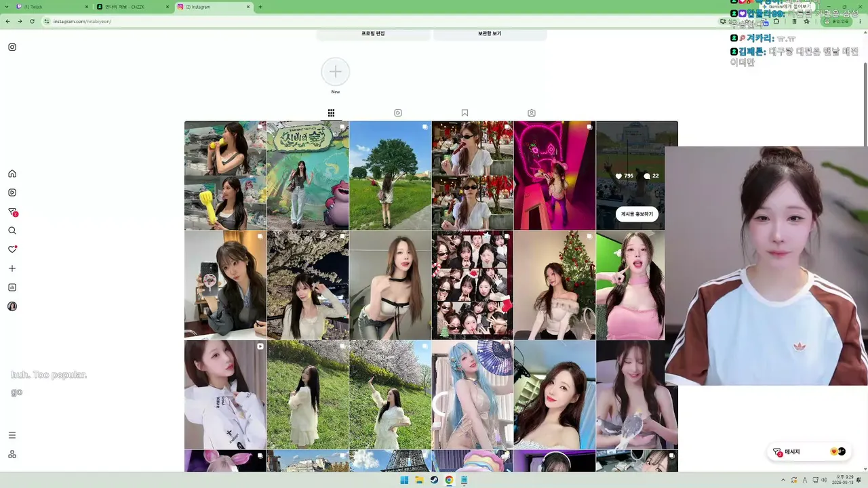Click the Chrome profile chip

[835, 21]
